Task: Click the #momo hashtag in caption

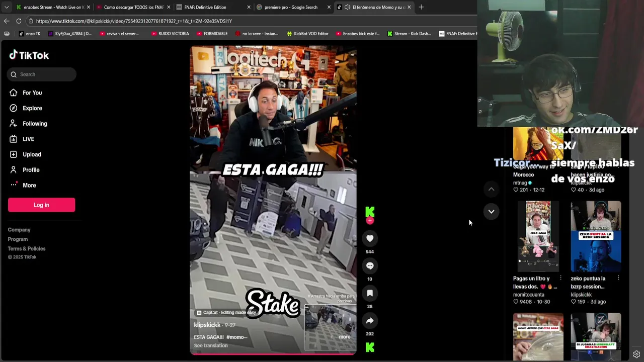Action: point(236,337)
